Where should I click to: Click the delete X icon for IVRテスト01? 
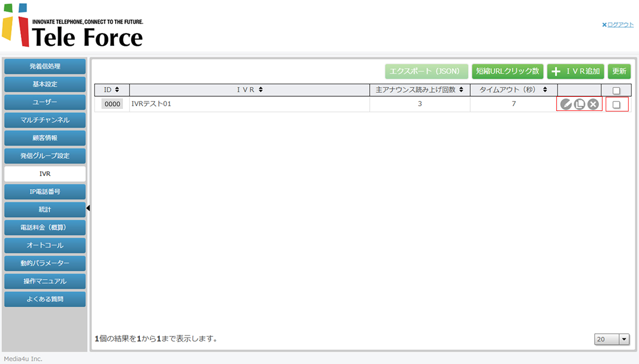tap(593, 104)
